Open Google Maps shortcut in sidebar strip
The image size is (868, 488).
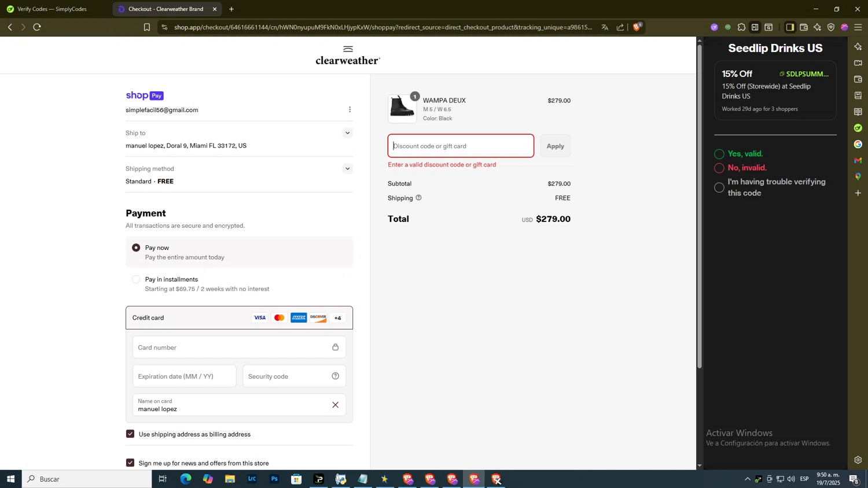[x=858, y=176]
